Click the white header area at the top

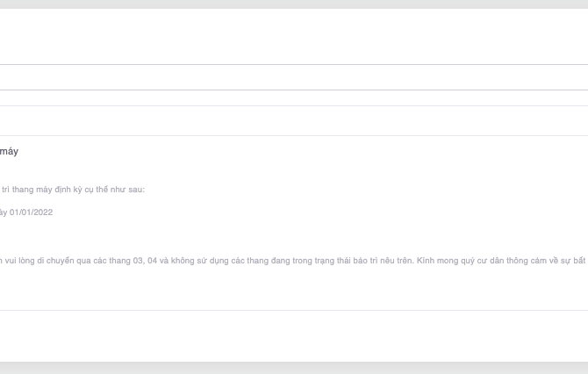tap(294, 37)
